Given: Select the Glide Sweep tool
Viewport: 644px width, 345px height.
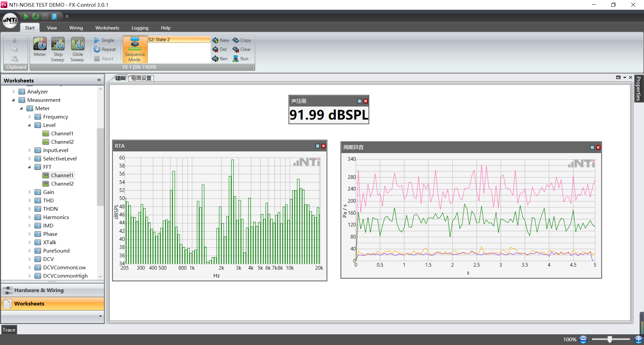Looking at the screenshot, I should click(77, 44).
